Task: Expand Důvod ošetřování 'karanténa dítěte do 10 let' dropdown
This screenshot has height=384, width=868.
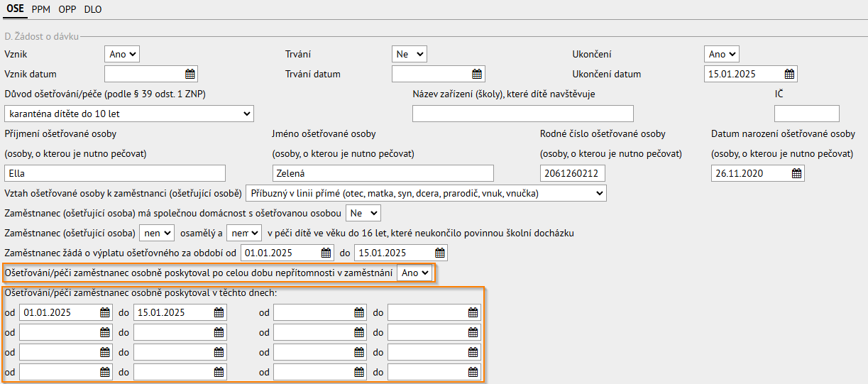Action: click(x=129, y=114)
